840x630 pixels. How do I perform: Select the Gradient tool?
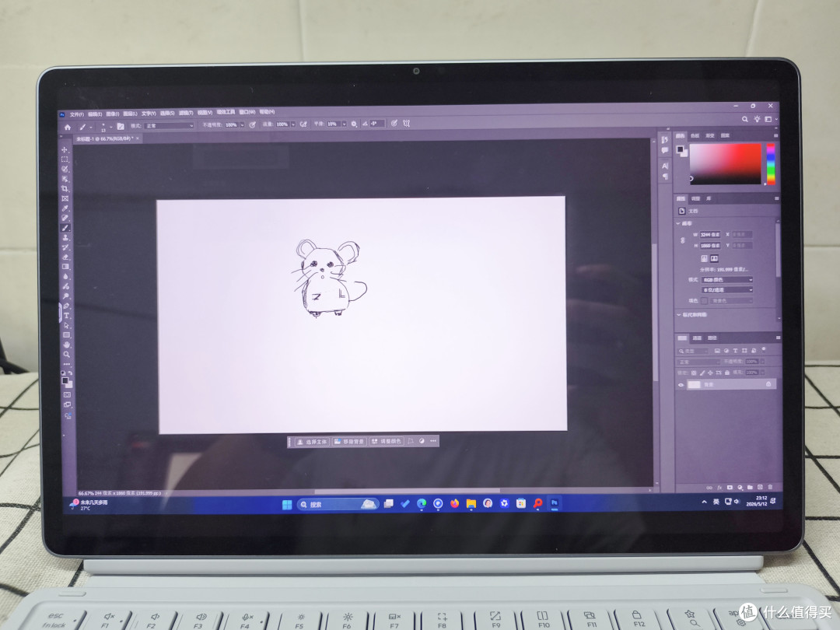pyautogui.click(x=65, y=267)
